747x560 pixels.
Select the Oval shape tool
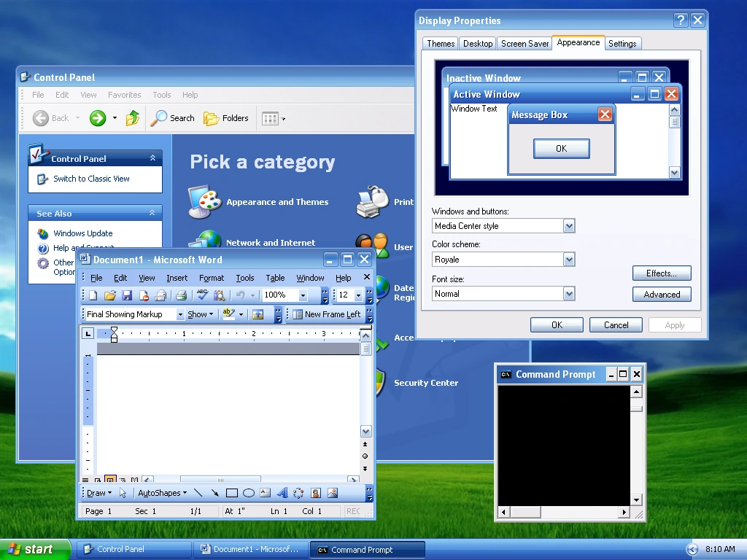click(x=249, y=493)
